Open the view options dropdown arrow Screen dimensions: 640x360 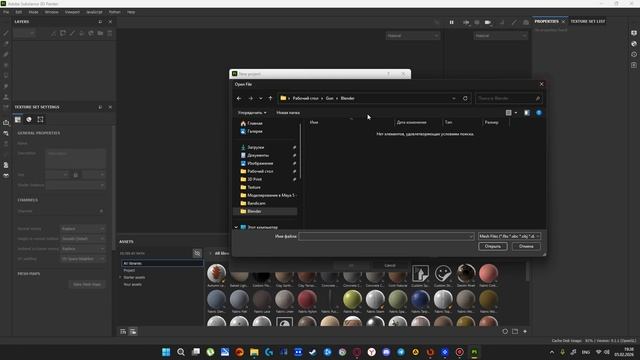coord(516,113)
